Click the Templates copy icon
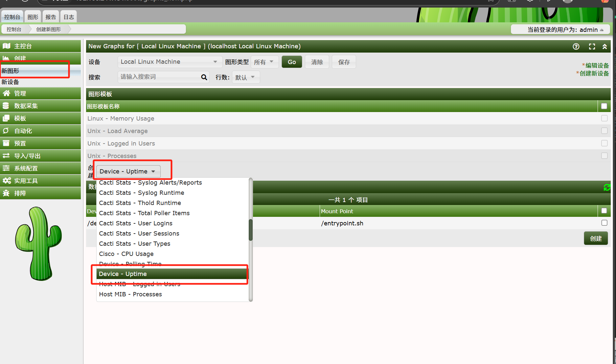This screenshot has width=616, height=364. point(6,118)
